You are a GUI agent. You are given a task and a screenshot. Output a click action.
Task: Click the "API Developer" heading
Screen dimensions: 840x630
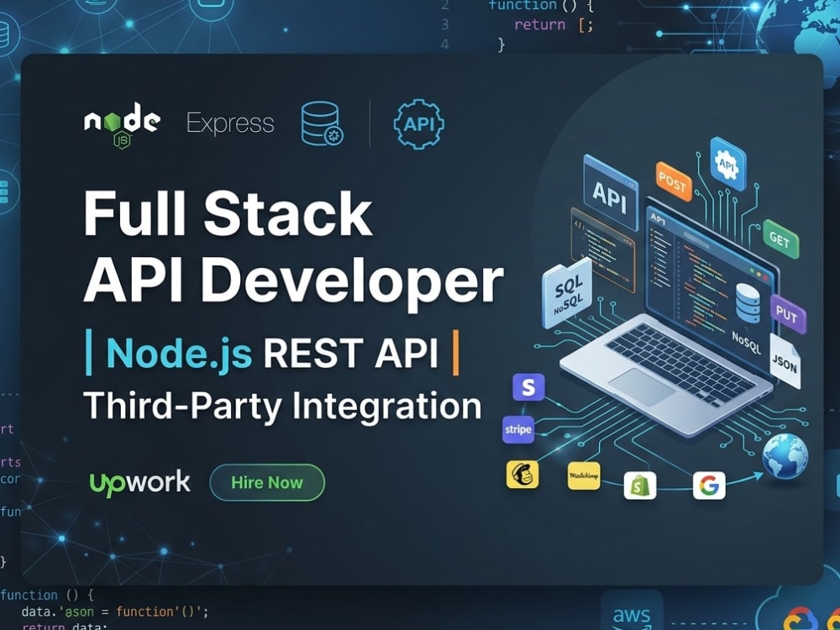[293, 282]
